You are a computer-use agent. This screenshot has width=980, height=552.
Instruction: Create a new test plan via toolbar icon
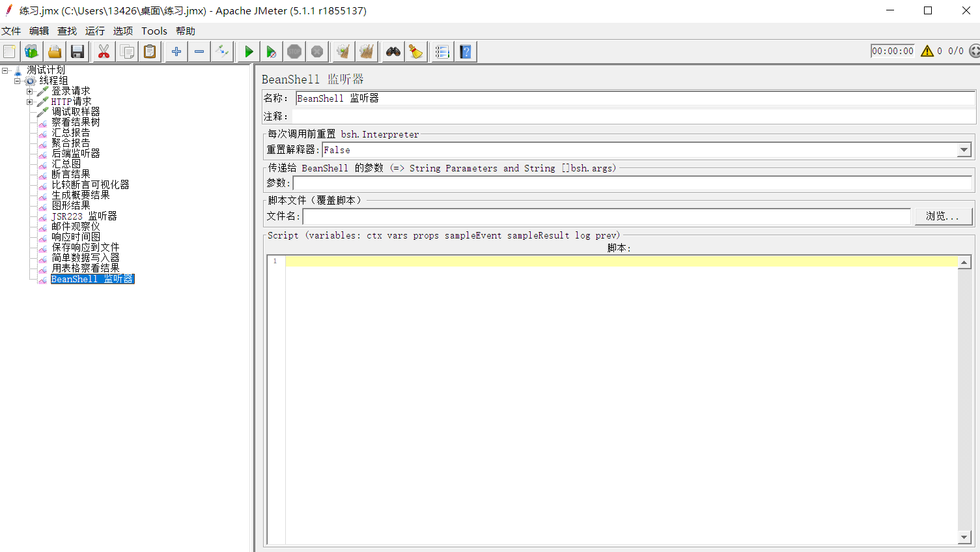(9, 51)
